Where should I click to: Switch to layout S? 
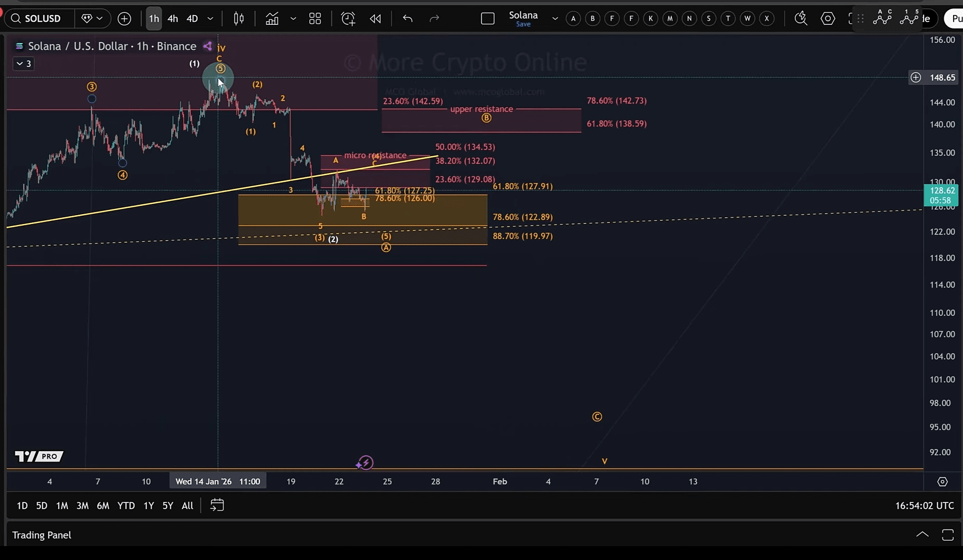709,19
